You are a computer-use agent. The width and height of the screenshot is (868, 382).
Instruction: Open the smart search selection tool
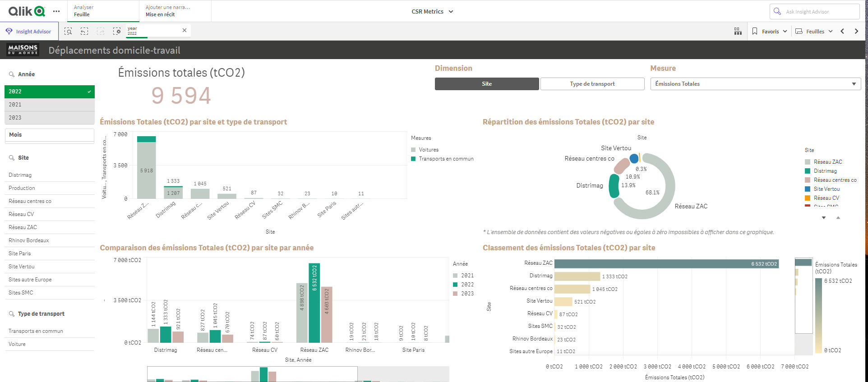click(x=68, y=31)
